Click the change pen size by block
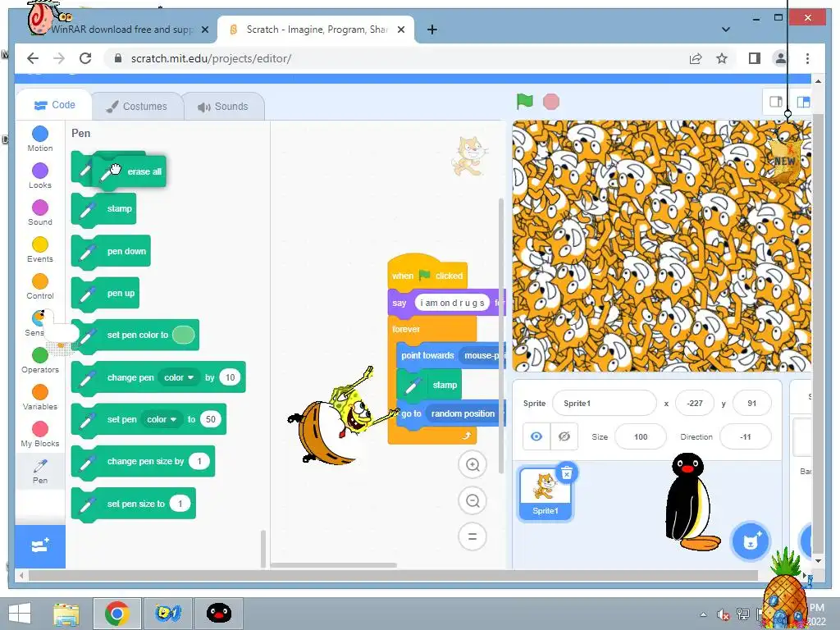Screen dimensions: 840x630 [143, 461]
